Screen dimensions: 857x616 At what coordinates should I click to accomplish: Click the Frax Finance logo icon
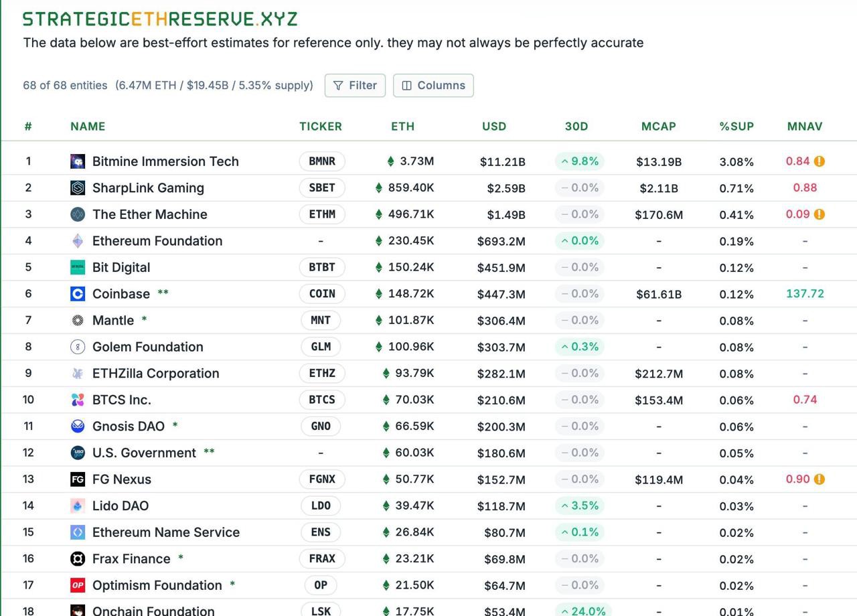coord(78,559)
